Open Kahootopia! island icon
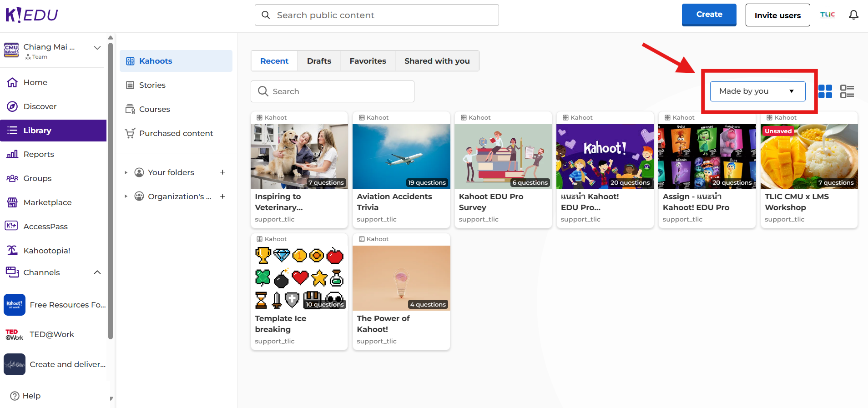The width and height of the screenshot is (868, 408). [x=12, y=251]
